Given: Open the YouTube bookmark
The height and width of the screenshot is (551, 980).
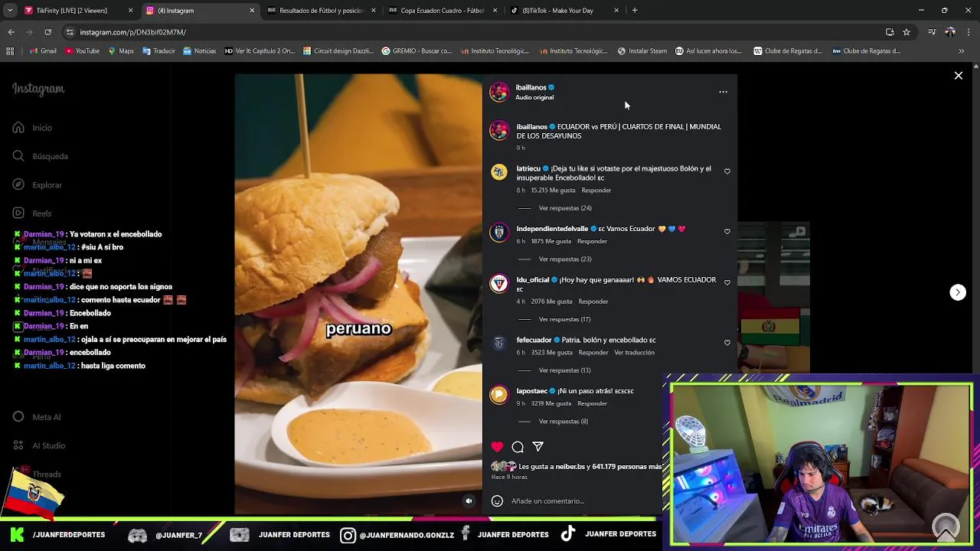Looking at the screenshot, I should (82, 51).
